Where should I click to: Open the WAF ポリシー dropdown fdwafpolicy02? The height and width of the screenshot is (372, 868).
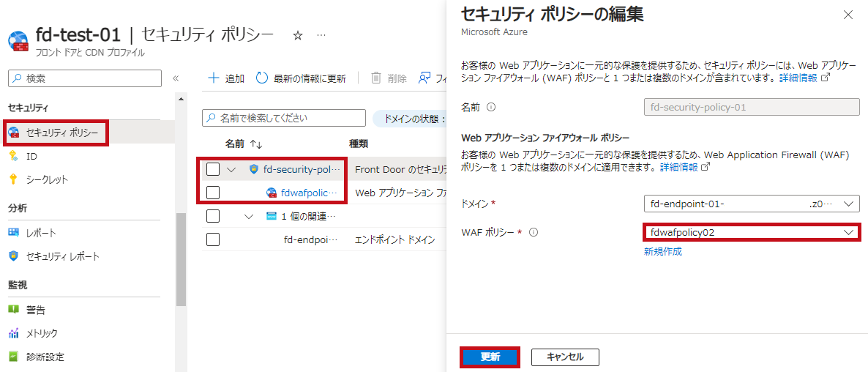(x=752, y=233)
